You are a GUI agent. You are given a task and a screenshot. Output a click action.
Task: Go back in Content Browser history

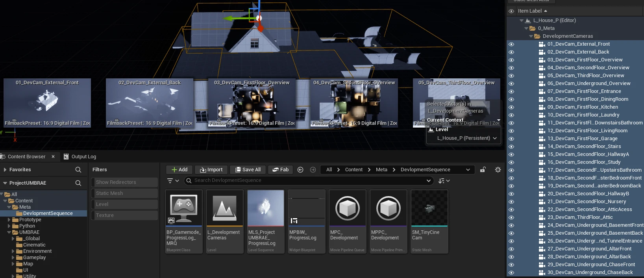[300, 170]
